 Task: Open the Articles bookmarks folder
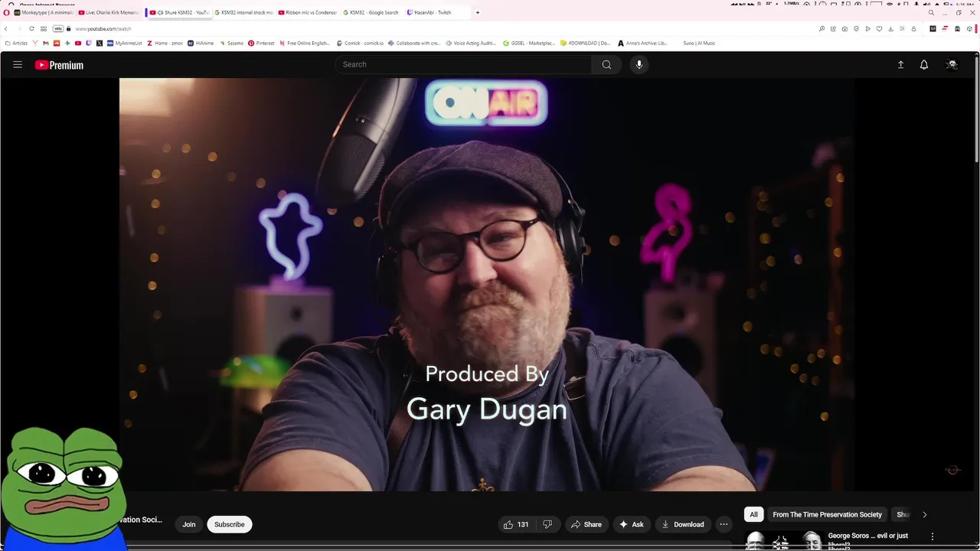16,44
